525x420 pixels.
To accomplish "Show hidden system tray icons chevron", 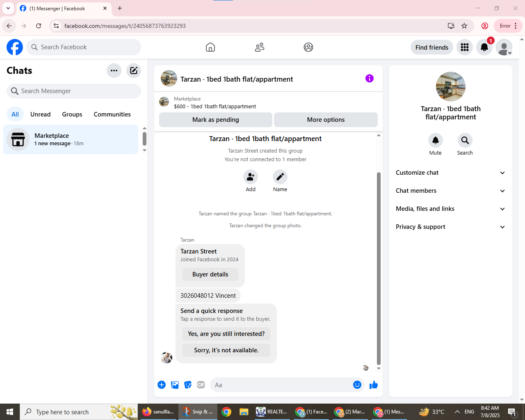I will [x=457, y=412].
